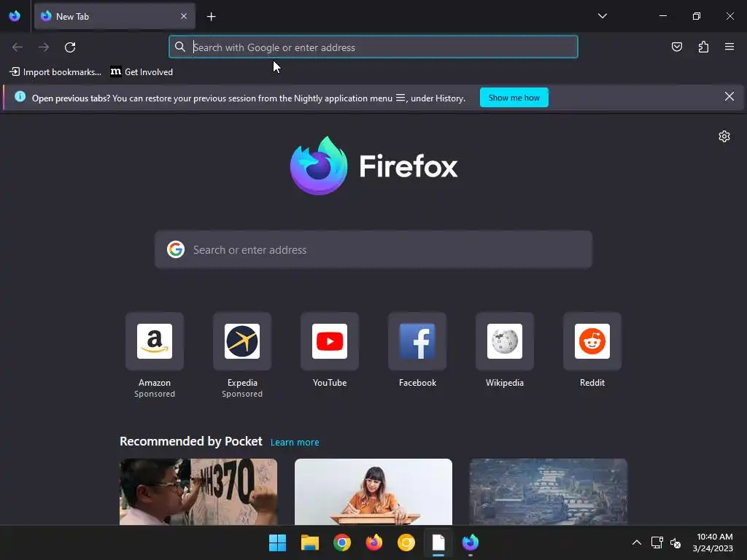This screenshot has height=560, width=747.
Task: Open clock showing 10:40 AM
Action: pyautogui.click(x=713, y=542)
